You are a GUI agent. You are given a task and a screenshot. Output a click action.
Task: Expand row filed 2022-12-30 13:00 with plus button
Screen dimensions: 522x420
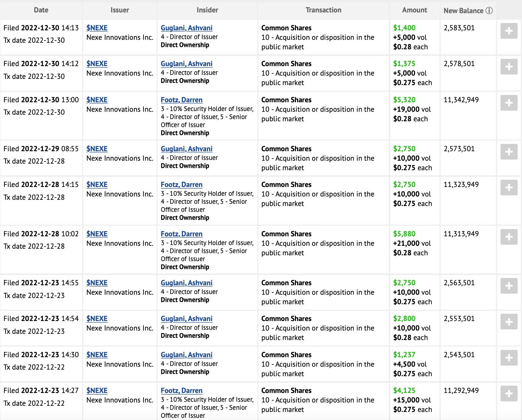(509, 103)
